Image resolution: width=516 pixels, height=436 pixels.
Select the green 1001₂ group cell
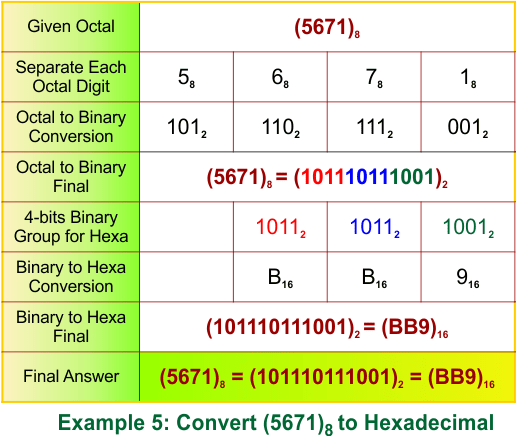(x=468, y=228)
